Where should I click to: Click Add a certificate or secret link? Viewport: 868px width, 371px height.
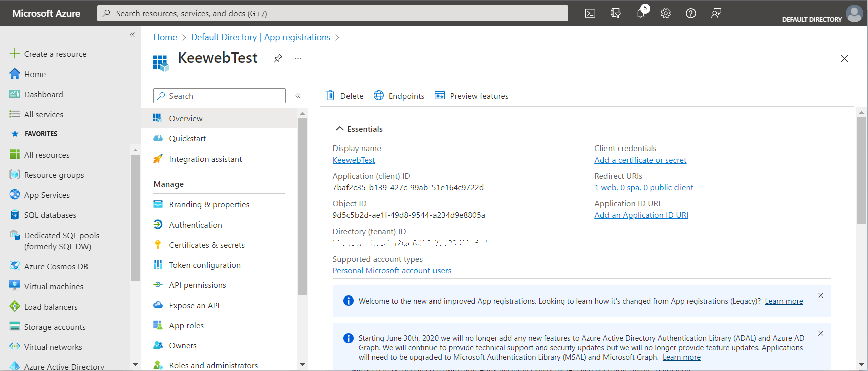[x=640, y=160]
